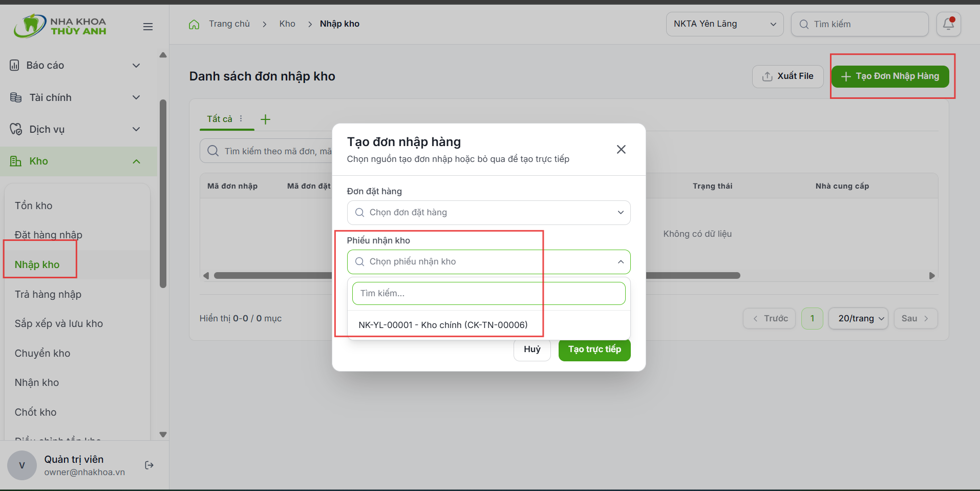Click the hamburger menu icon beside logo

click(x=148, y=27)
